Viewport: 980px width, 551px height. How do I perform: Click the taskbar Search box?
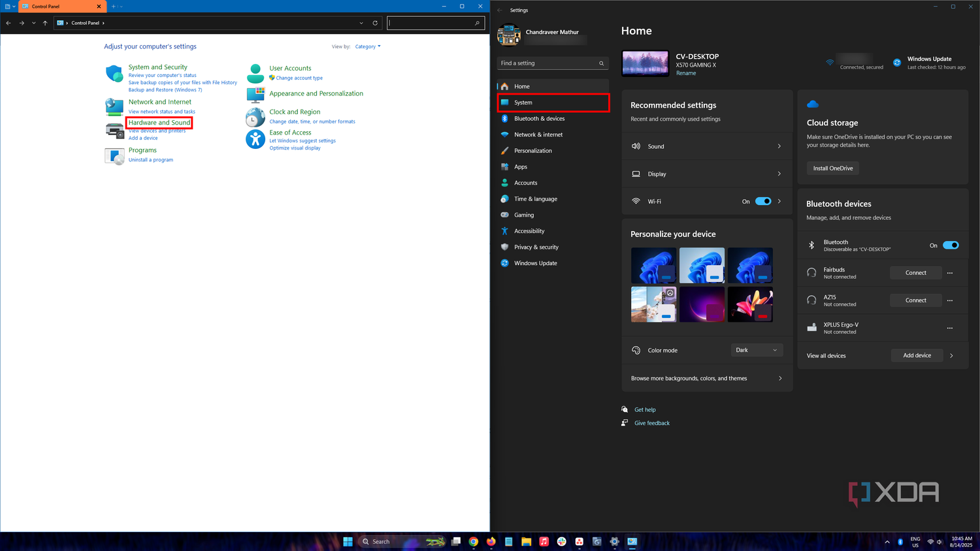(403, 541)
